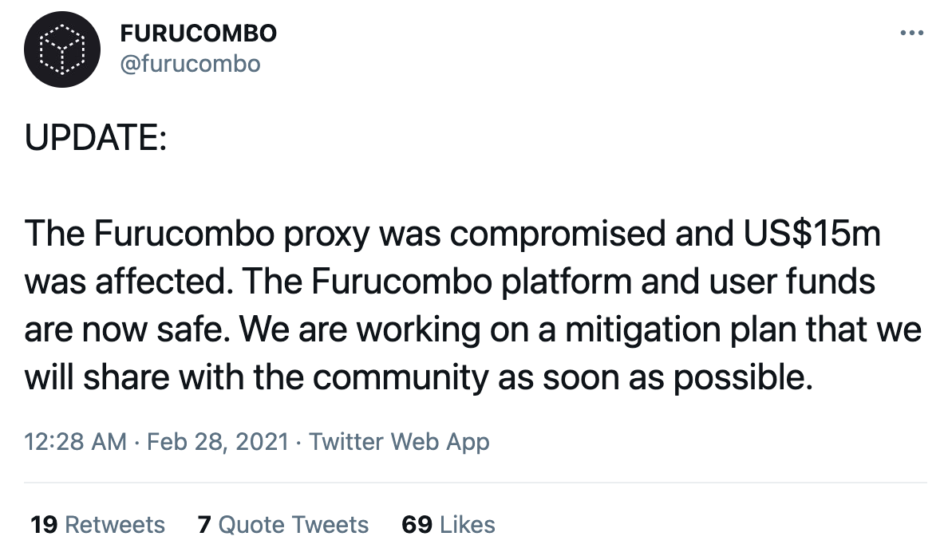View the 7 Quote Tweets list
This screenshot has height=560, width=948.
pyautogui.click(x=283, y=524)
